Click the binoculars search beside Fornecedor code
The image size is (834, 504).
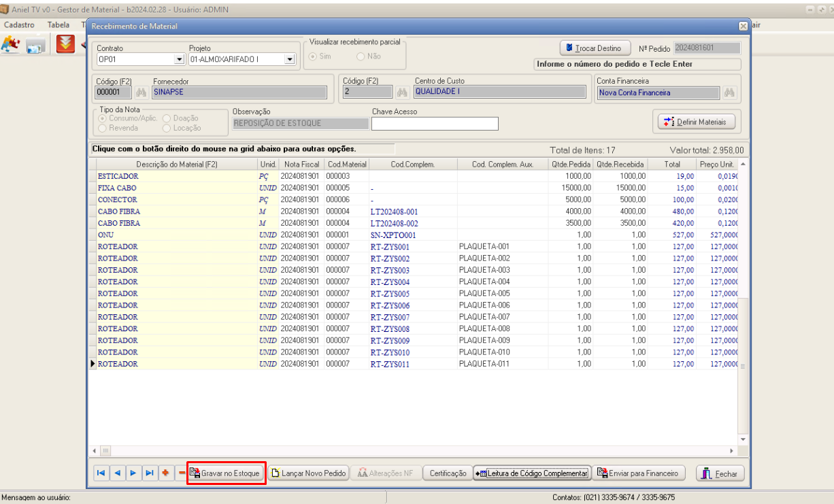[x=141, y=93]
